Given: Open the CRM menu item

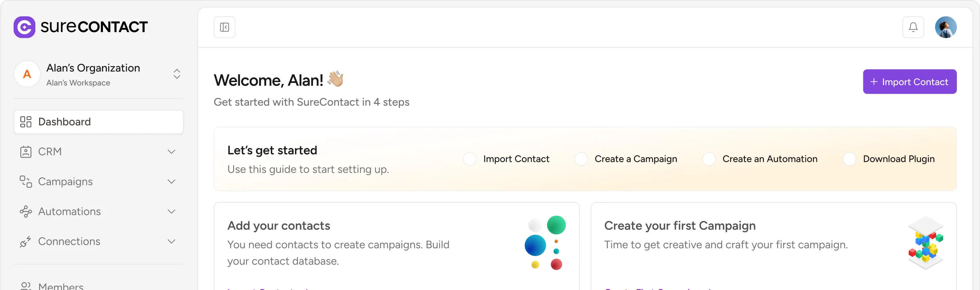Looking at the screenshot, I should (x=99, y=152).
